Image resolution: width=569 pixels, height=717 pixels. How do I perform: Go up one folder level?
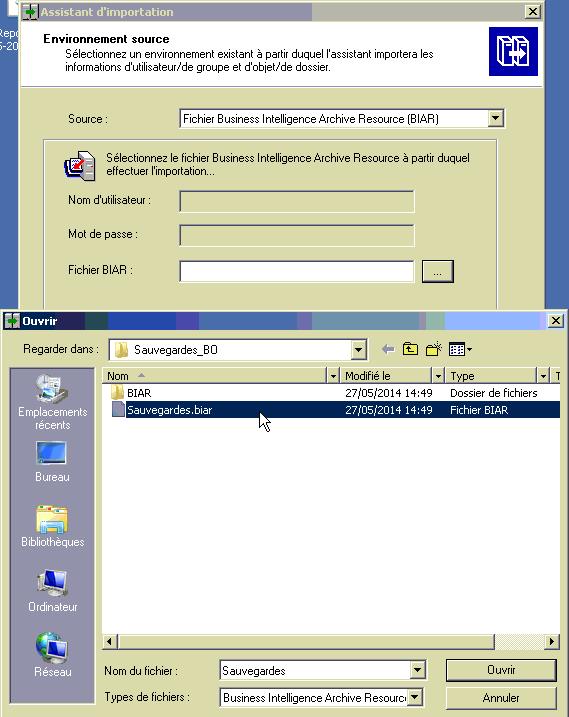point(410,349)
